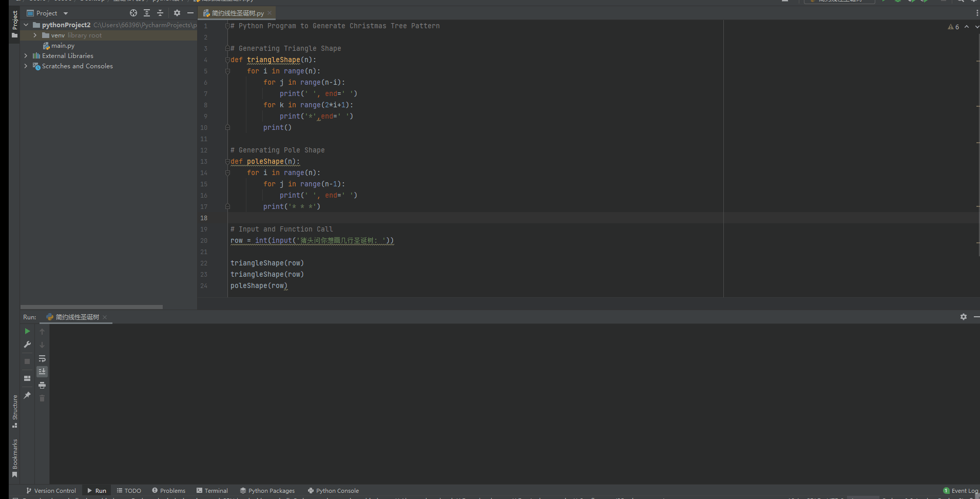Click the restore layout icon in Run panel
This screenshot has height=499, width=980.
click(27, 378)
